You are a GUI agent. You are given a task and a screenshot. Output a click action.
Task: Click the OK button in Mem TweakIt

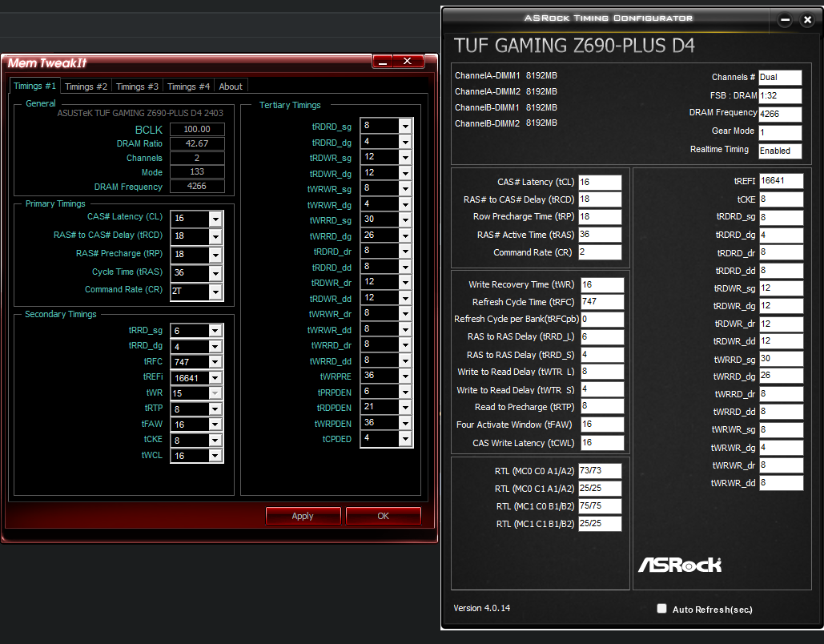pyautogui.click(x=383, y=516)
